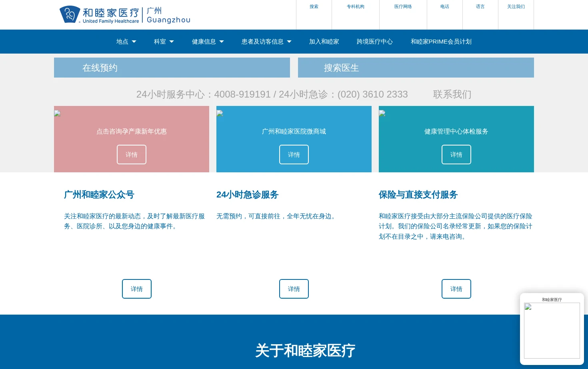The height and width of the screenshot is (369, 588).
Task: Open 详情 below 保险与直接支付服务 section
Action: (x=456, y=289)
